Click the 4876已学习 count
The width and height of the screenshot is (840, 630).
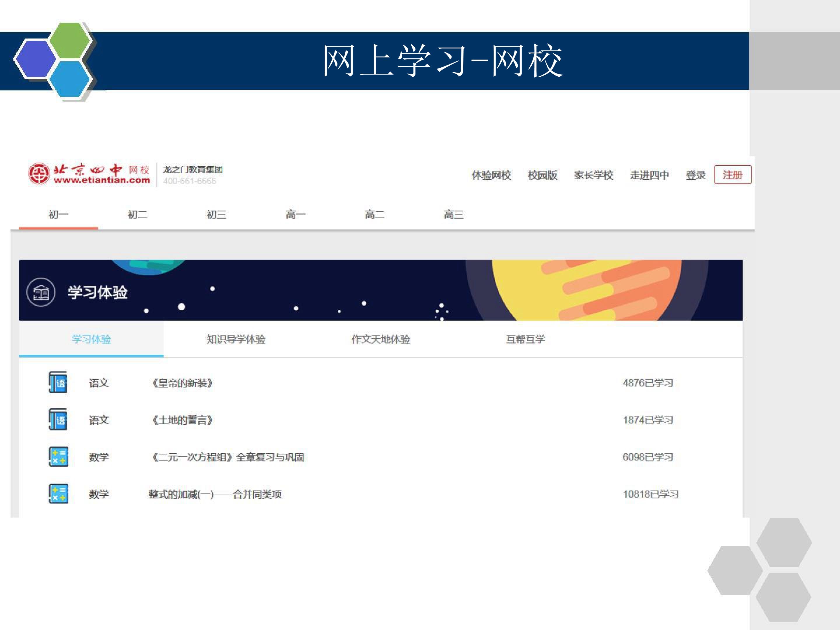tap(648, 383)
